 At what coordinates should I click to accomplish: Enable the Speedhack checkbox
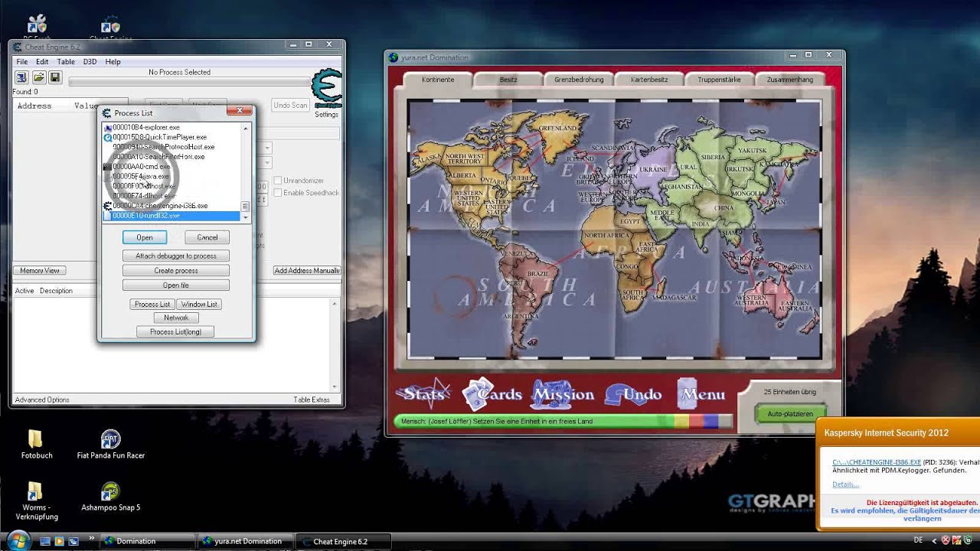coord(278,193)
